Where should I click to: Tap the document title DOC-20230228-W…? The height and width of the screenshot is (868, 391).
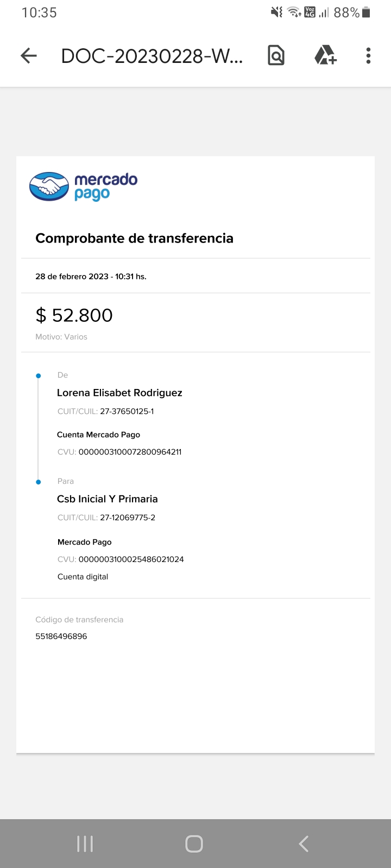tap(152, 56)
